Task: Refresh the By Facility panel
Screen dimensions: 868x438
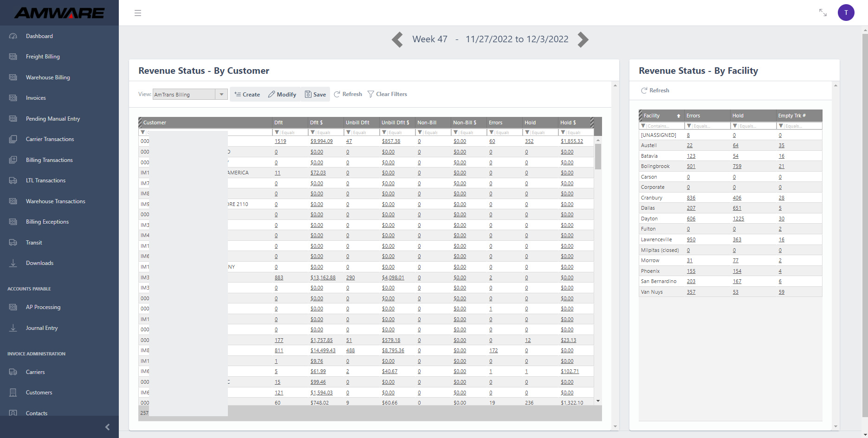Action: click(655, 90)
